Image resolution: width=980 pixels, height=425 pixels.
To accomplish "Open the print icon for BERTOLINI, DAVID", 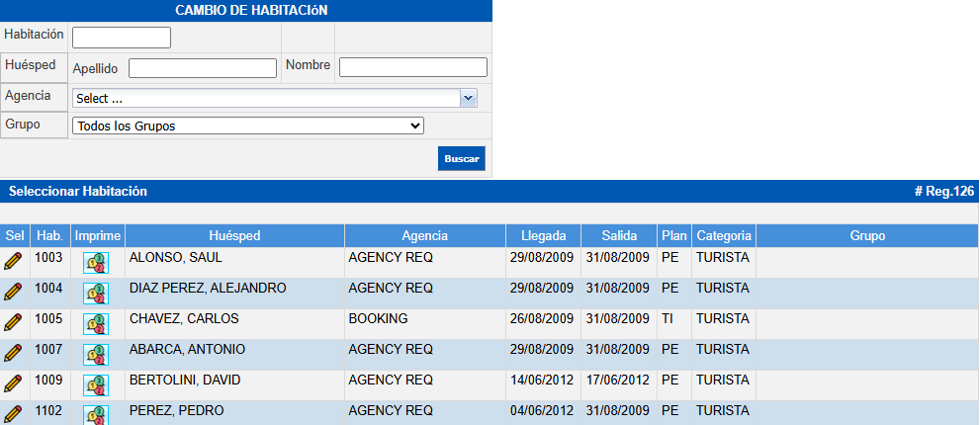I will pyautogui.click(x=96, y=384).
